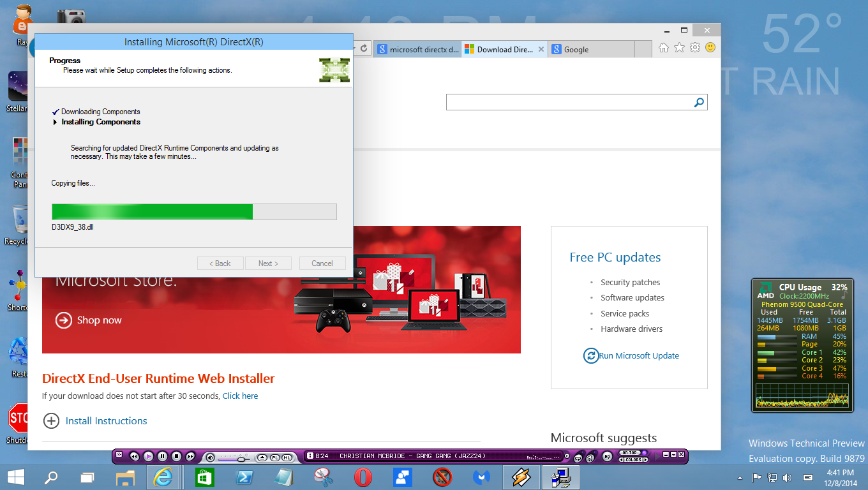Open the Tools gear menu in the browser

coord(694,47)
